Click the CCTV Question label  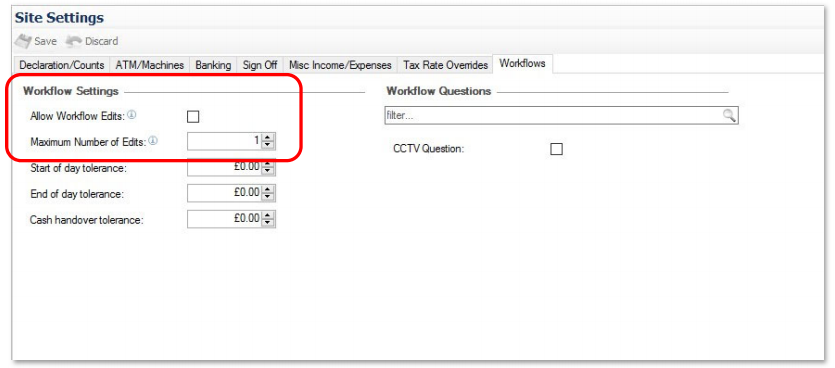click(x=429, y=149)
